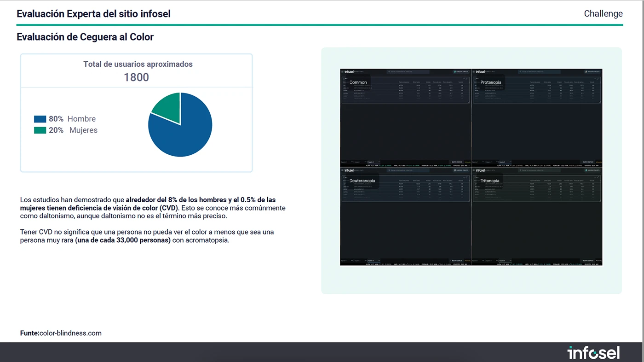Select the title "Evaluación Experta del sitio infosel"

pyautogui.click(x=93, y=14)
